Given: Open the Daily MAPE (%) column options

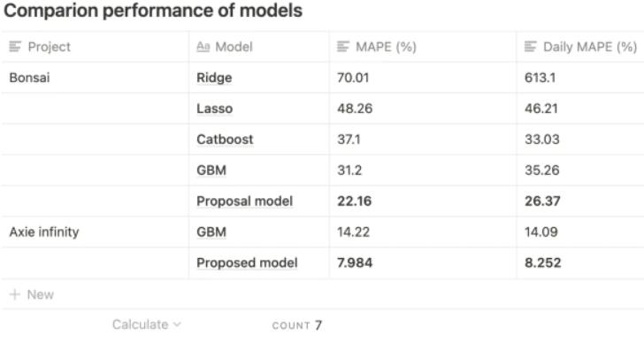Looking at the screenshot, I should [580, 47].
